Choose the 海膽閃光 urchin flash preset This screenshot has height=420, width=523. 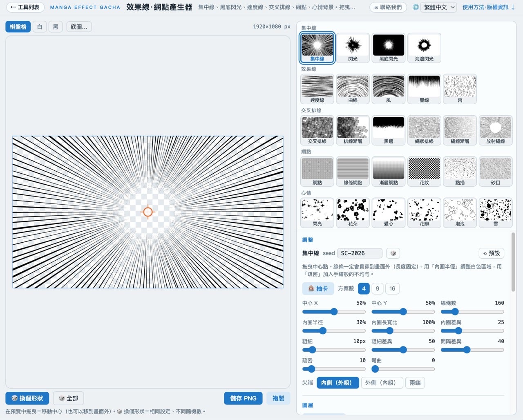424,48
